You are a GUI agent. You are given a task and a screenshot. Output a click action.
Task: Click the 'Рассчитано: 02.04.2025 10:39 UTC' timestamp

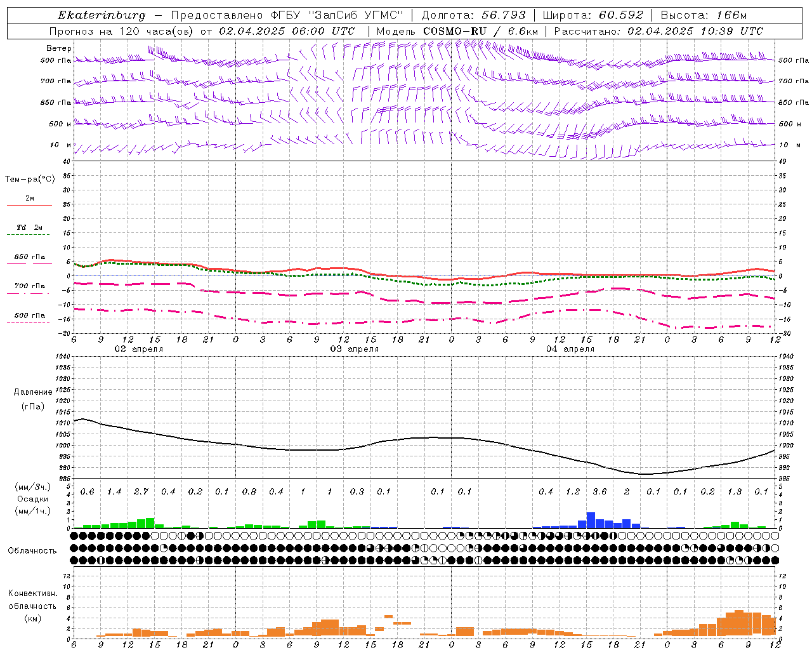click(x=658, y=31)
